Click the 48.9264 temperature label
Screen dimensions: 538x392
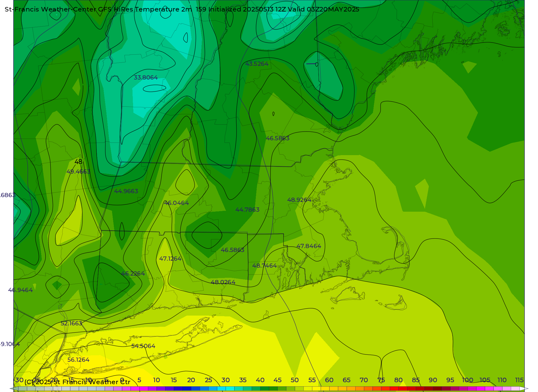(x=299, y=200)
